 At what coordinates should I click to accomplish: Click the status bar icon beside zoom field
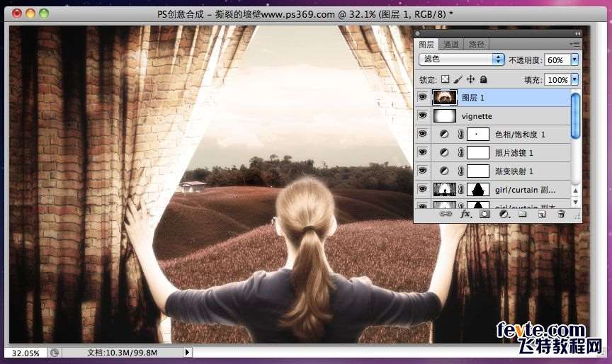(x=55, y=353)
